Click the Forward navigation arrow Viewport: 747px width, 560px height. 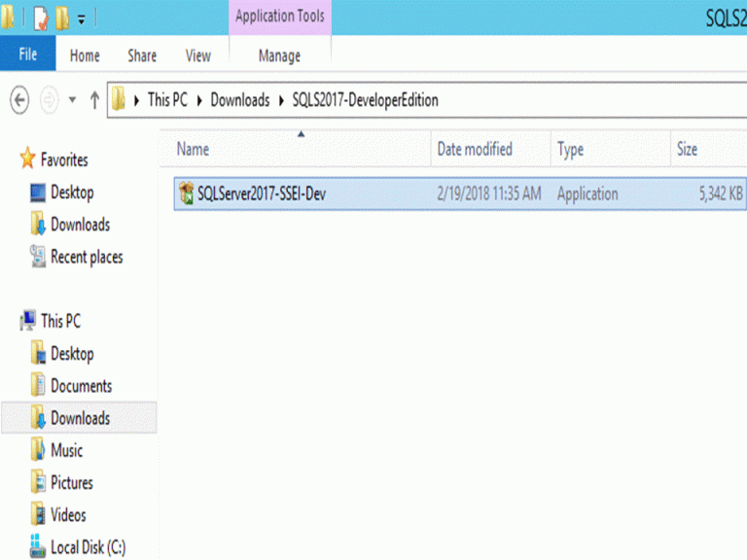click(x=49, y=100)
